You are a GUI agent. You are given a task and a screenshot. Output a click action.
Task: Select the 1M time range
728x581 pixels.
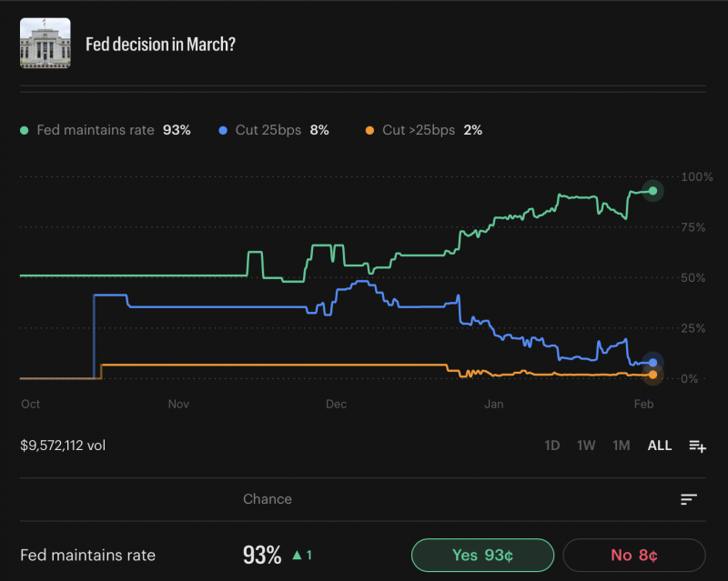click(x=622, y=446)
